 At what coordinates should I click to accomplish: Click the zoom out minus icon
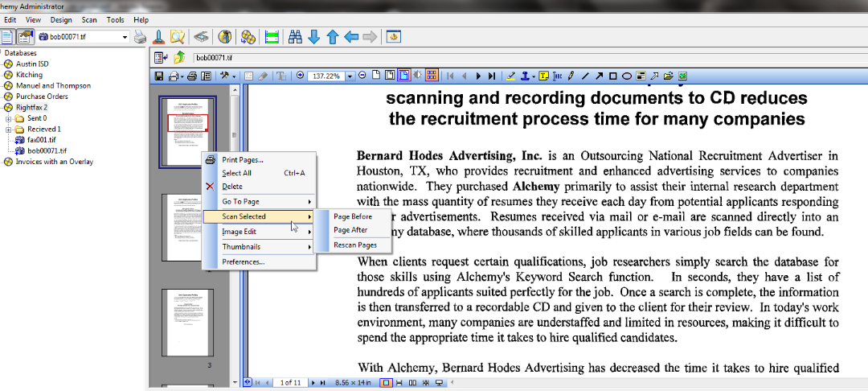362,76
